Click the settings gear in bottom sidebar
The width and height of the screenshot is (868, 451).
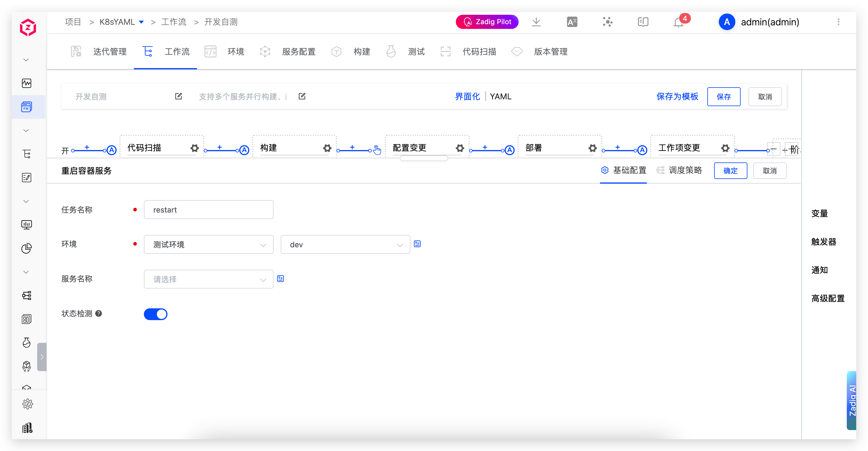(27, 404)
